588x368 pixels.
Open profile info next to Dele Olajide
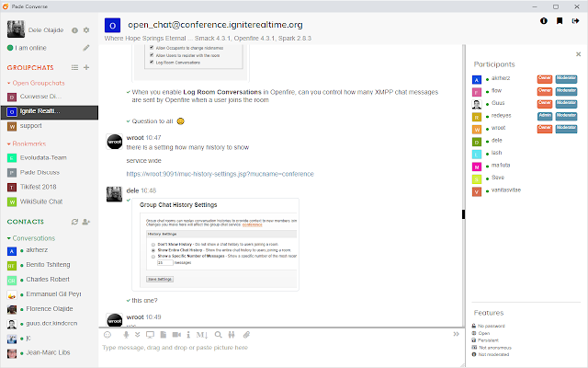(74, 30)
